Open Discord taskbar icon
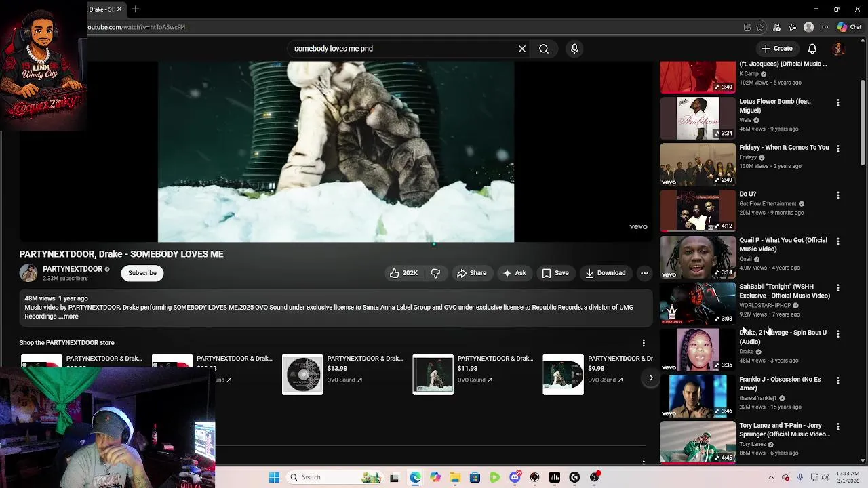Viewport: 868px width, 488px height. (515, 478)
